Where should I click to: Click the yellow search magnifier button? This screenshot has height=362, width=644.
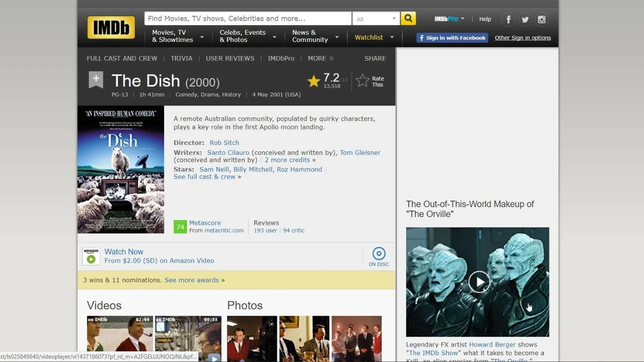pos(408,19)
